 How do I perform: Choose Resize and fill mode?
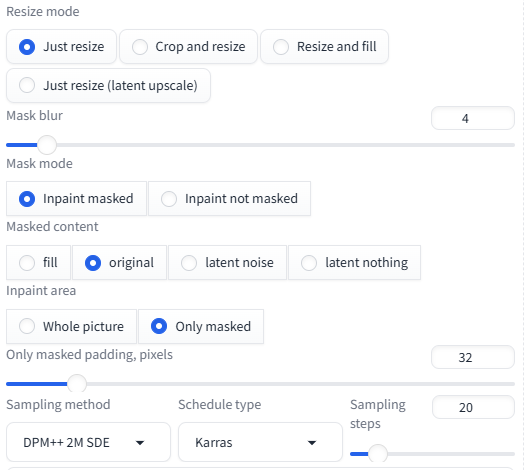324,47
